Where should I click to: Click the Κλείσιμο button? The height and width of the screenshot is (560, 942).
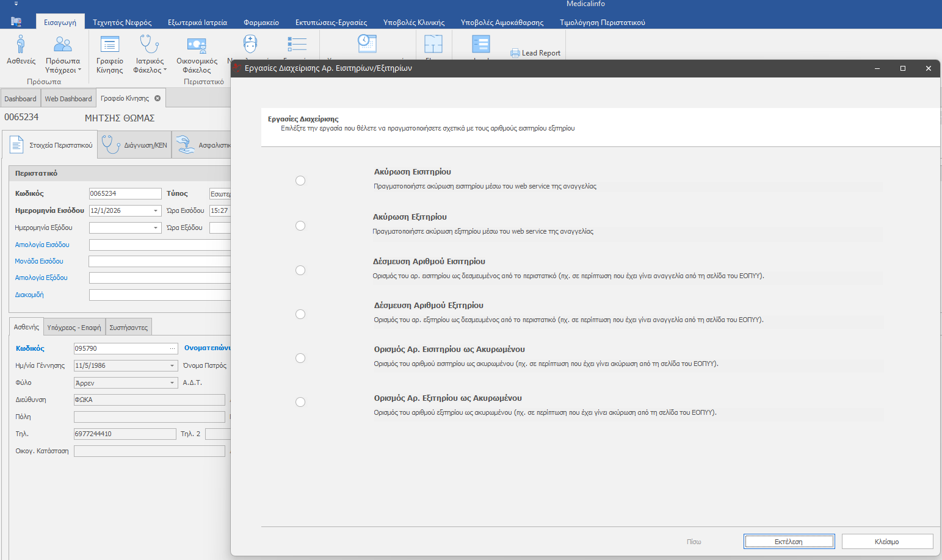[x=886, y=542]
